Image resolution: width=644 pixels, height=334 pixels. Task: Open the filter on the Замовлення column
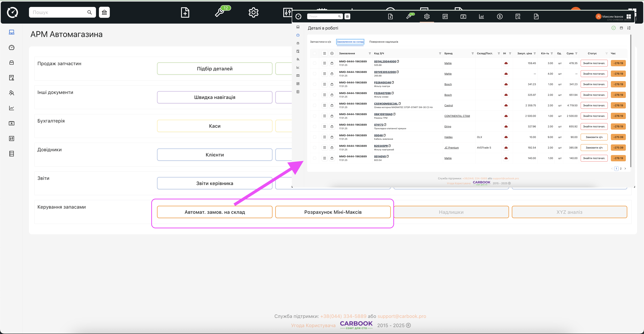[x=370, y=53]
